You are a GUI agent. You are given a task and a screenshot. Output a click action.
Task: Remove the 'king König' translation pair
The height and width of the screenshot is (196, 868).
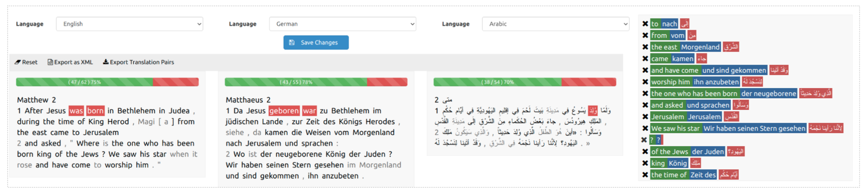[645, 163]
